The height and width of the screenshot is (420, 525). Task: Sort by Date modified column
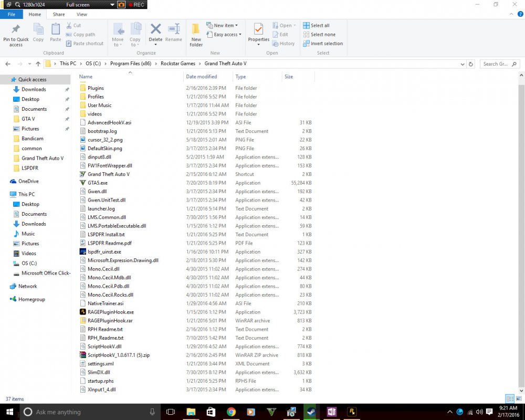(x=201, y=77)
